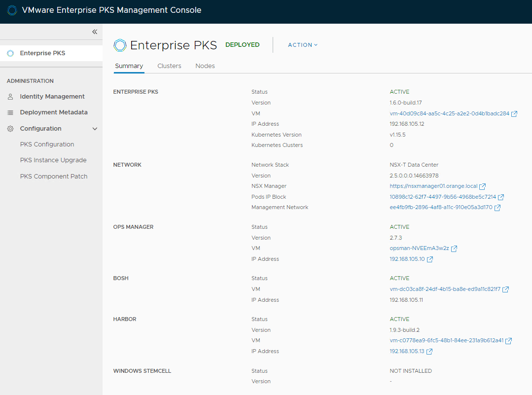Screen dimensions: 532x395
Task: Open Harbor IP 192.168.105.13 link
Action: (x=407, y=351)
